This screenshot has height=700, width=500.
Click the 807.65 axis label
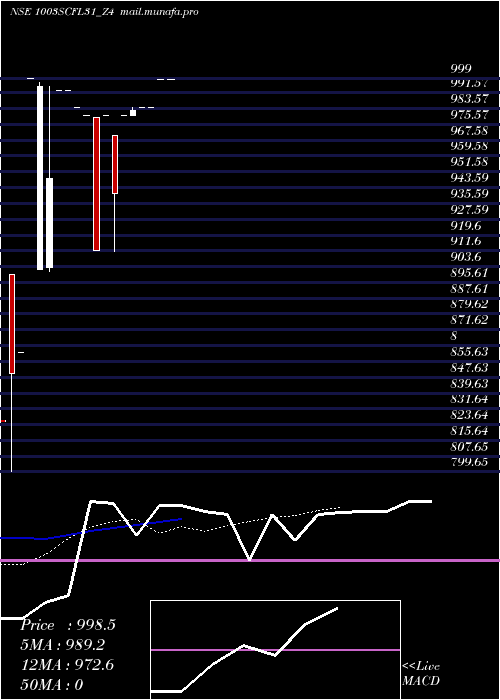(469, 446)
